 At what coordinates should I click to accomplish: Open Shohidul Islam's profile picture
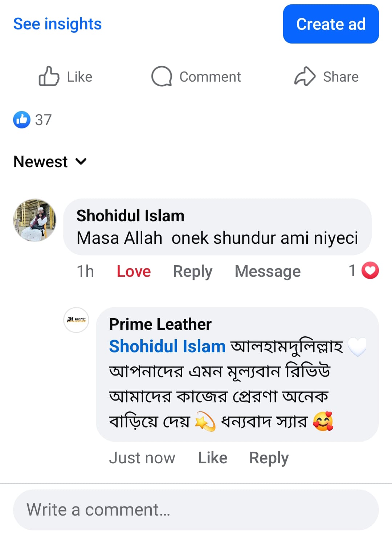(35, 220)
